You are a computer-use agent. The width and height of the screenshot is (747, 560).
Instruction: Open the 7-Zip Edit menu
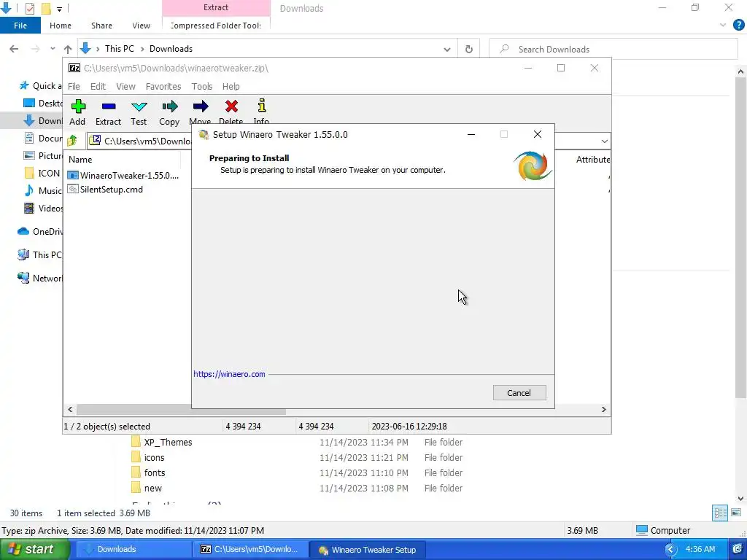coord(98,86)
